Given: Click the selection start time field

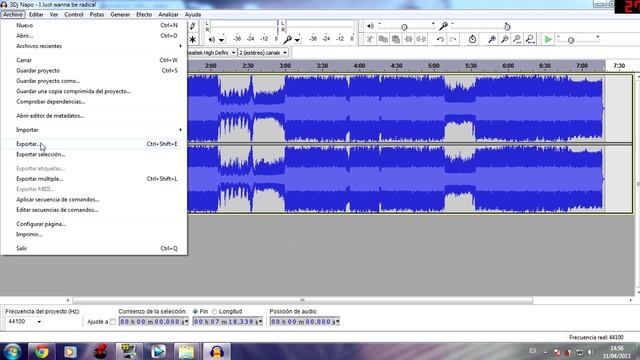Looking at the screenshot, I should click(153, 322).
